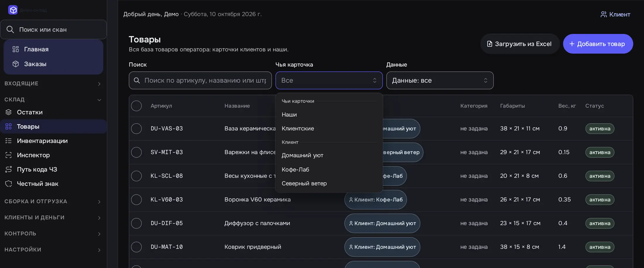
Task: Check the KL-SCL-08 row checkbox
Action: click(136, 176)
